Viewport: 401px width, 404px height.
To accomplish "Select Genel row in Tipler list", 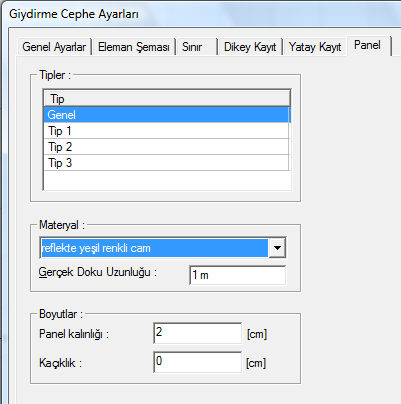I will [x=167, y=115].
